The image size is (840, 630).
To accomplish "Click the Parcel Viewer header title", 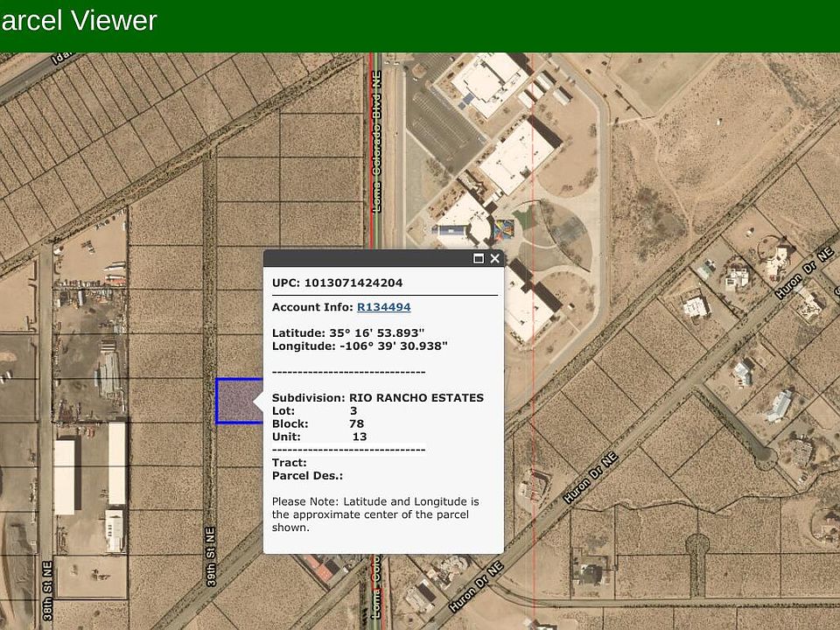I will pos(79,21).
